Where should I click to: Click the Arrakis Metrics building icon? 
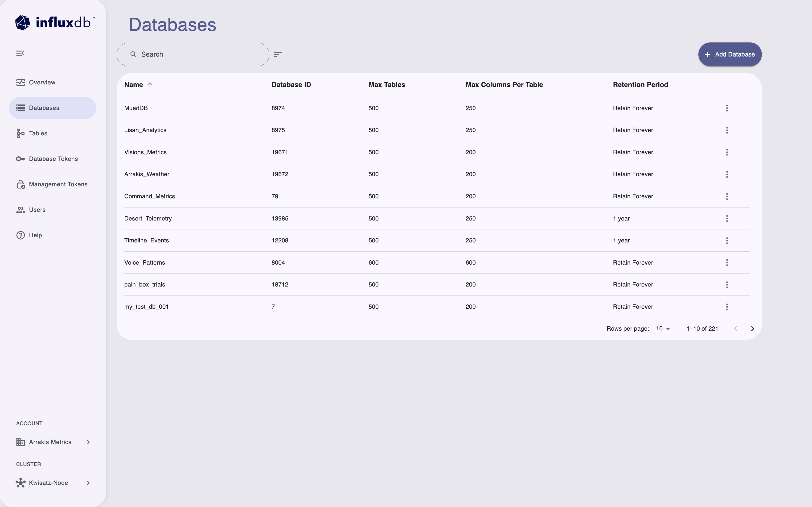(x=21, y=442)
